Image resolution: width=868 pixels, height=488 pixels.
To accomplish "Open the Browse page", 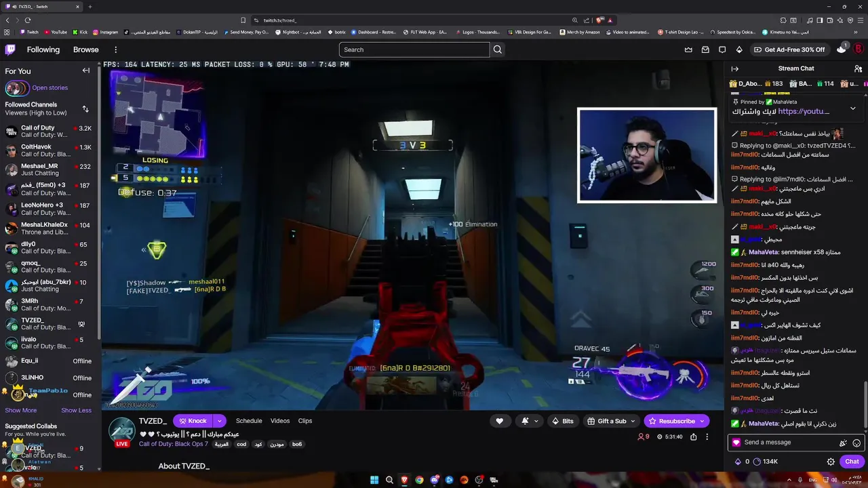I will pos(86,49).
